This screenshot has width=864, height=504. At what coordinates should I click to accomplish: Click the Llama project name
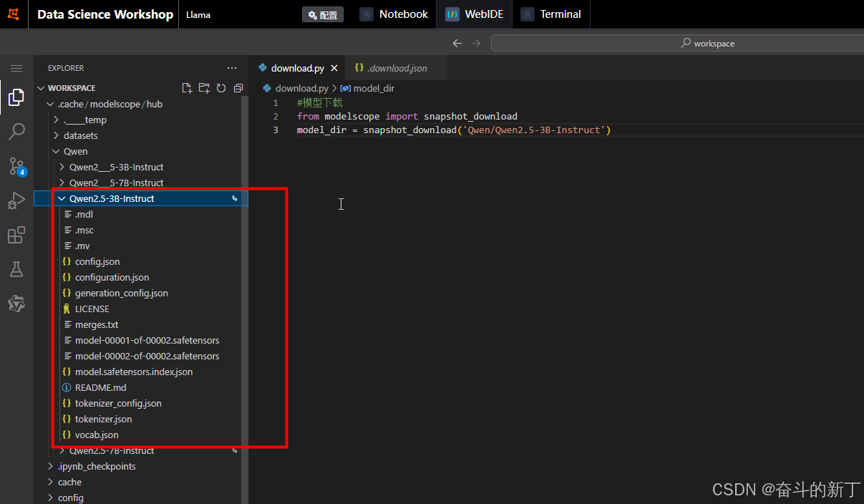point(198,14)
